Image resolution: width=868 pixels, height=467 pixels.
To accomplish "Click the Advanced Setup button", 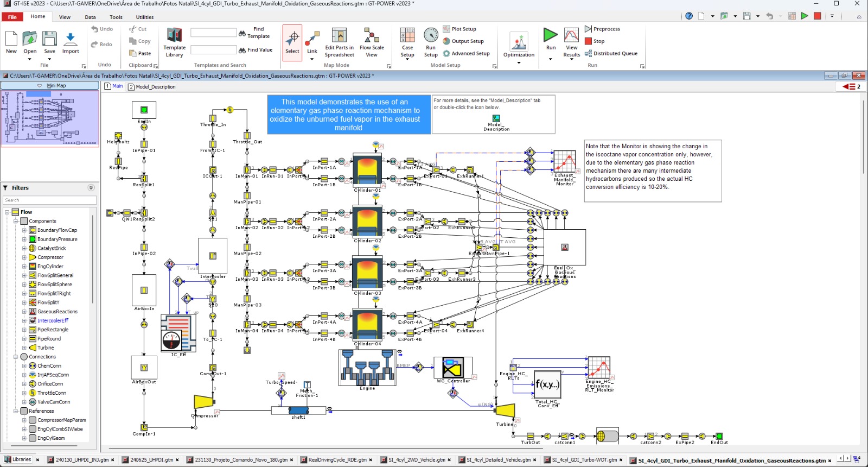I will coord(466,53).
